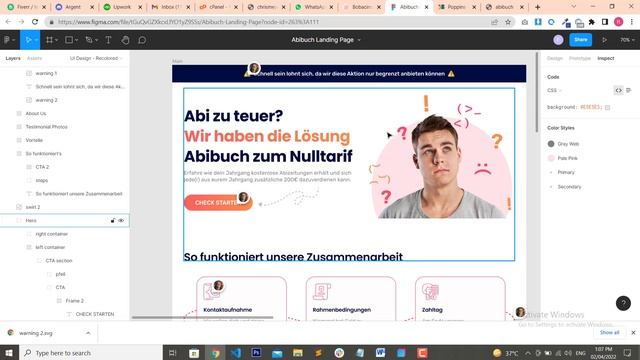Open Task View on the taskbar
The height and width of the screenshot is (360, 640).
[173, 353]
